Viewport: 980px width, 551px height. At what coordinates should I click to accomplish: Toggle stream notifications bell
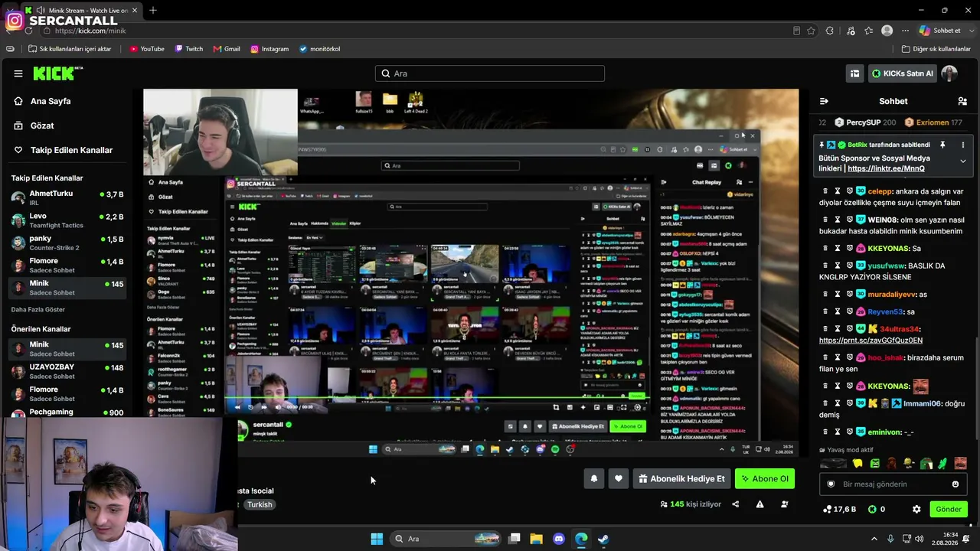(594, 479)
